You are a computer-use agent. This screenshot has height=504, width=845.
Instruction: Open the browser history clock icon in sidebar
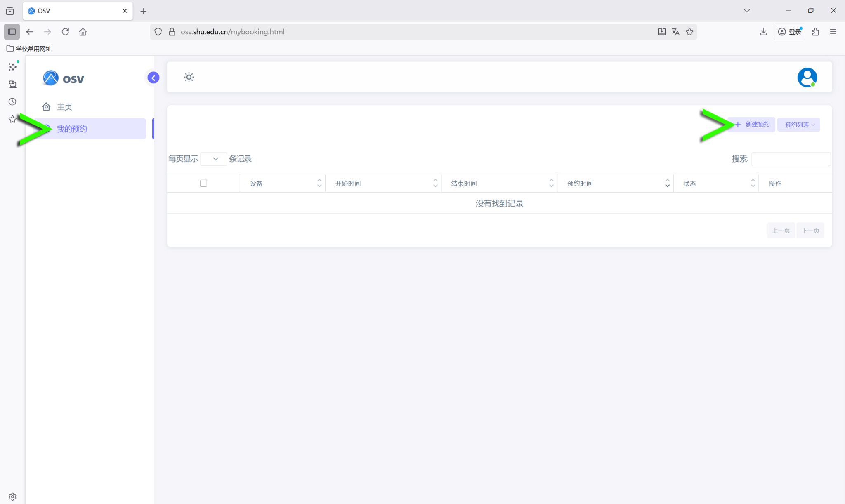(12, 102)
